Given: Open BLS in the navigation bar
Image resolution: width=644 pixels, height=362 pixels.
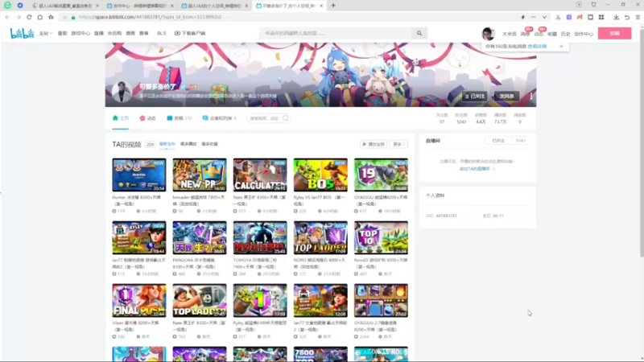Looking at the screenshot, I should pos(162,33).
